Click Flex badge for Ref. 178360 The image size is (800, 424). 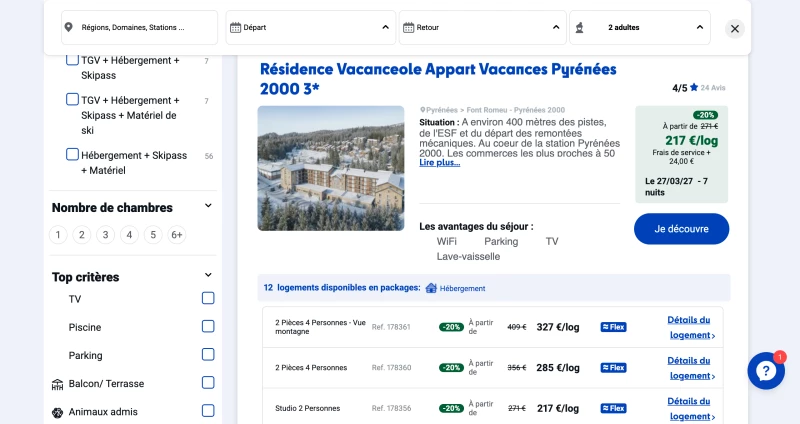[x=613, y=367]
